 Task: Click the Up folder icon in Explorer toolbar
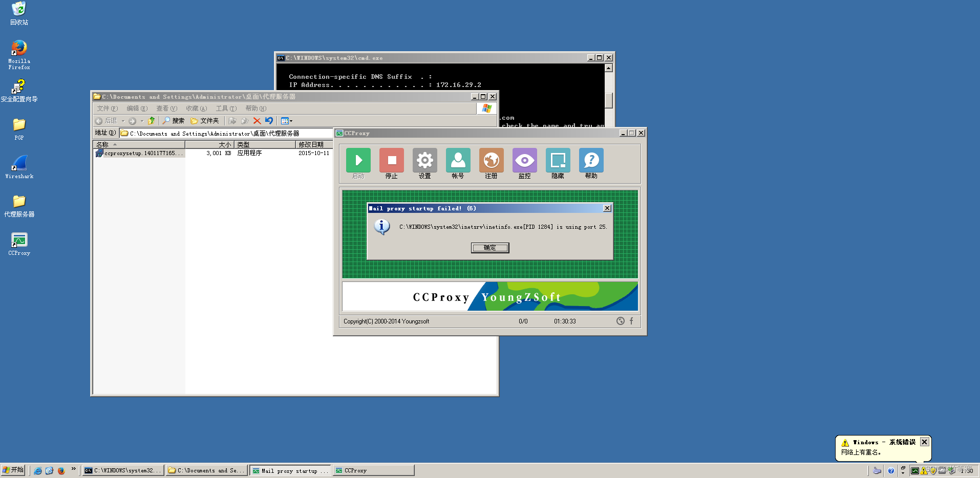[x=152, y=121]
